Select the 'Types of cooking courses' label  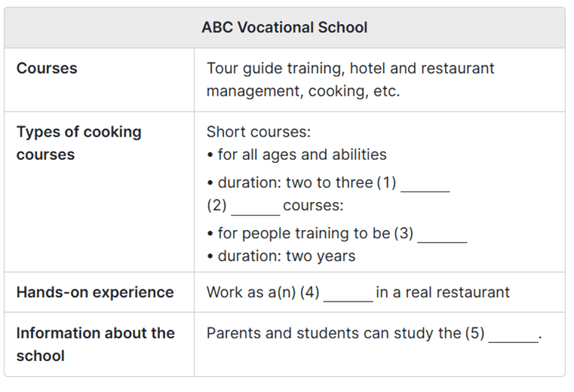[x=78, y=143]
